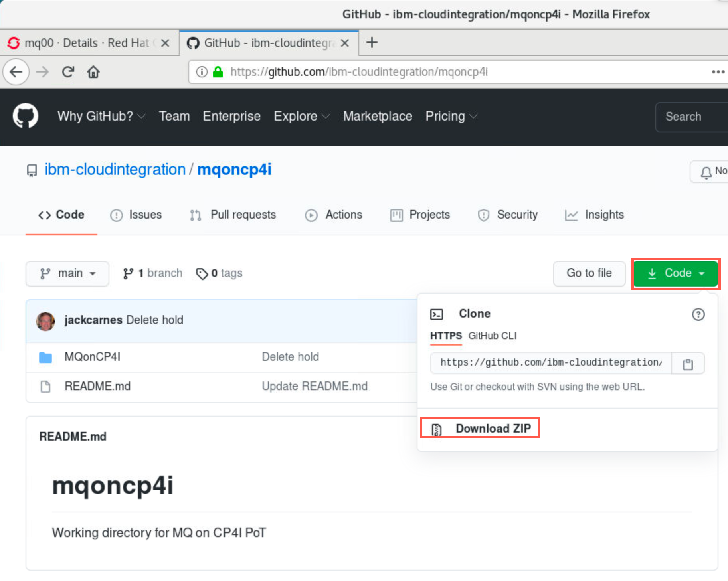Screen dimensions: 728x581
Task: Switch to the Security tab
Action: point(508,215)
